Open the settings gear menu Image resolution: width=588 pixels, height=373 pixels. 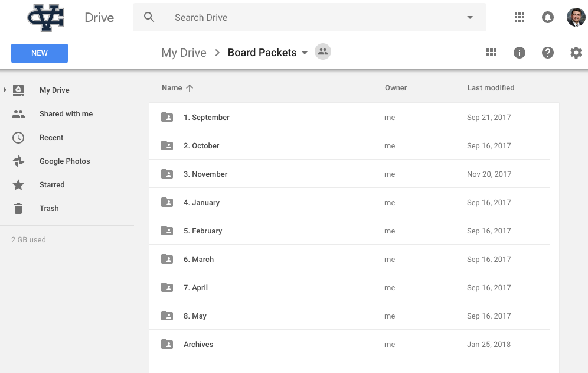pyautogui.click(x=576, y=53)
